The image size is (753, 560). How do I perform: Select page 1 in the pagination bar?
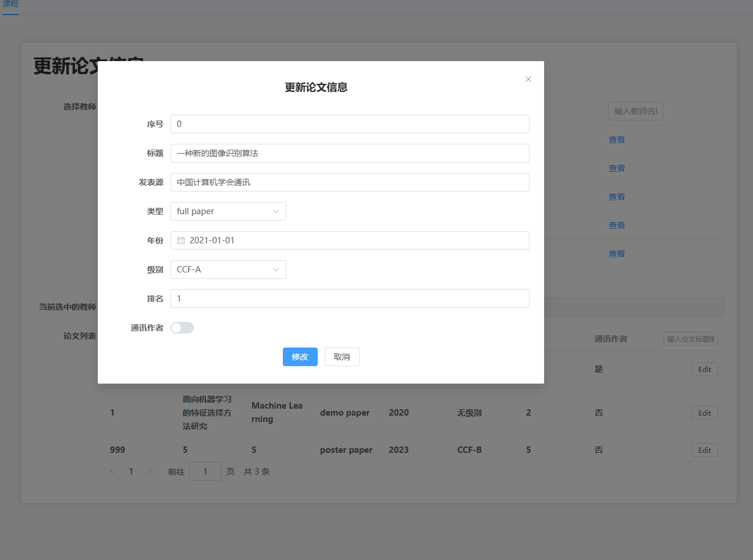(131, 472)
